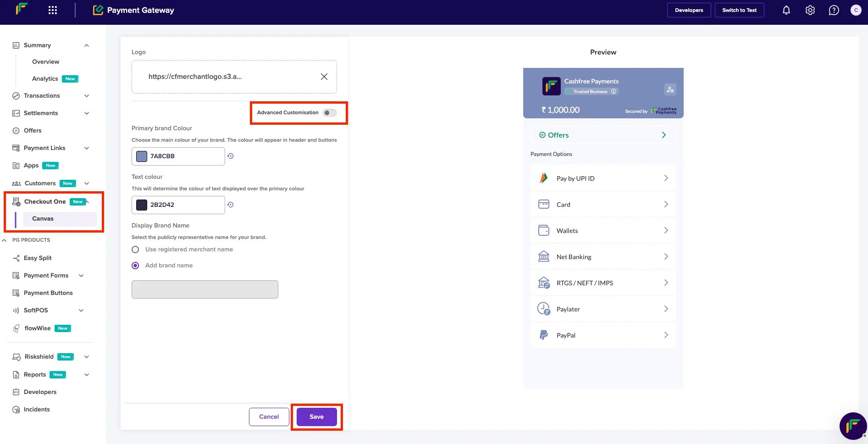This screenshot has height=444, width=868.
Task: Open Analytics in sidebar
Action: [45, 78]
